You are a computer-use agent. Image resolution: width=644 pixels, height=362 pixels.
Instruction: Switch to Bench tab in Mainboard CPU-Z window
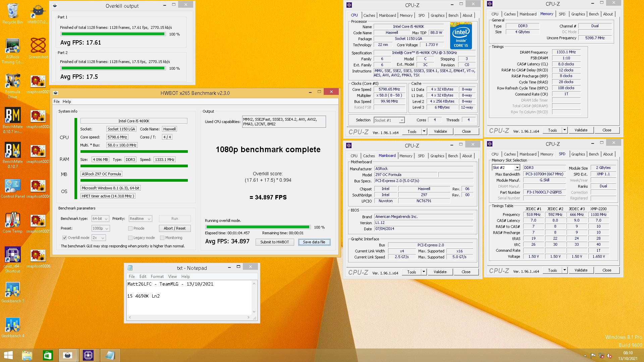click(453, 156)
